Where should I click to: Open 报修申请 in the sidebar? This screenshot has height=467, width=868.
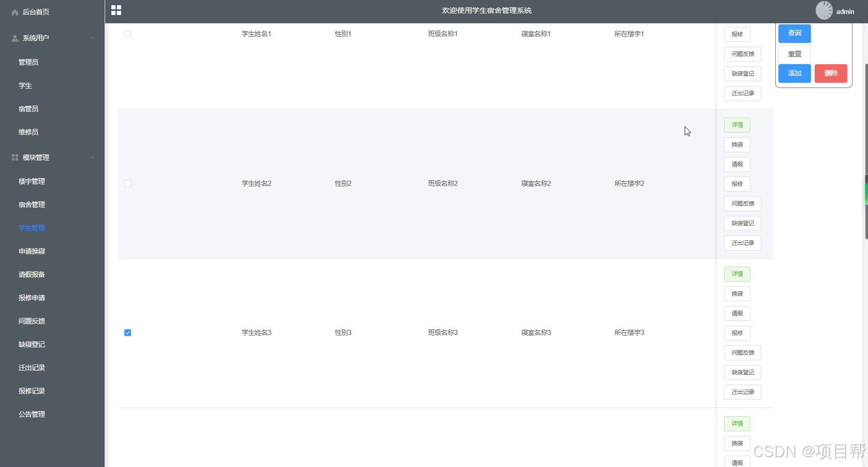pyautogui.click(x=32, y=298)
